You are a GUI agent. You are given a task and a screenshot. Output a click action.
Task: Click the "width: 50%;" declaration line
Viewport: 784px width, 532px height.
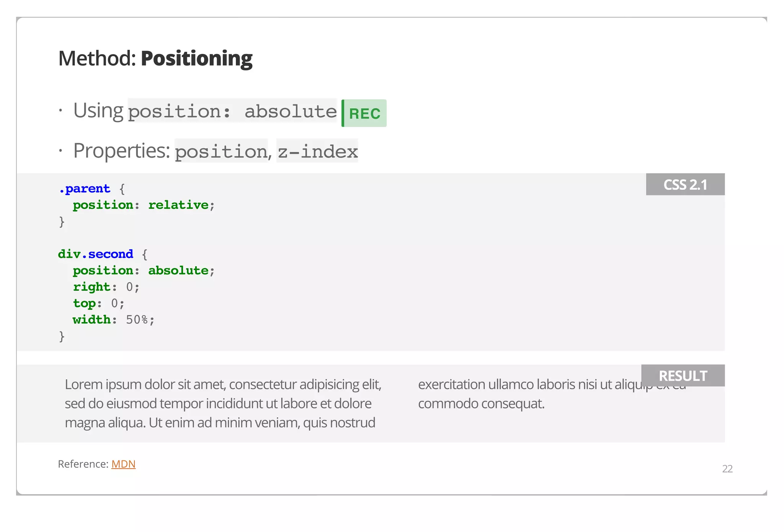tap(113, 320)
